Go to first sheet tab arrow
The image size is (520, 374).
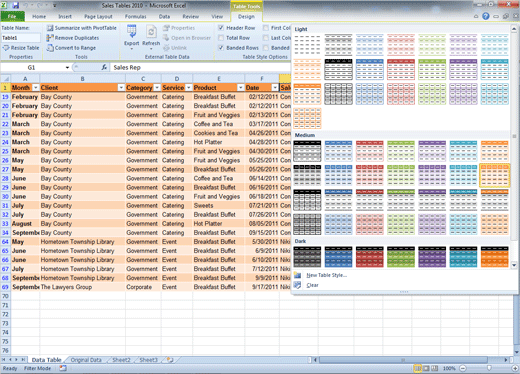tap(4, 360)
